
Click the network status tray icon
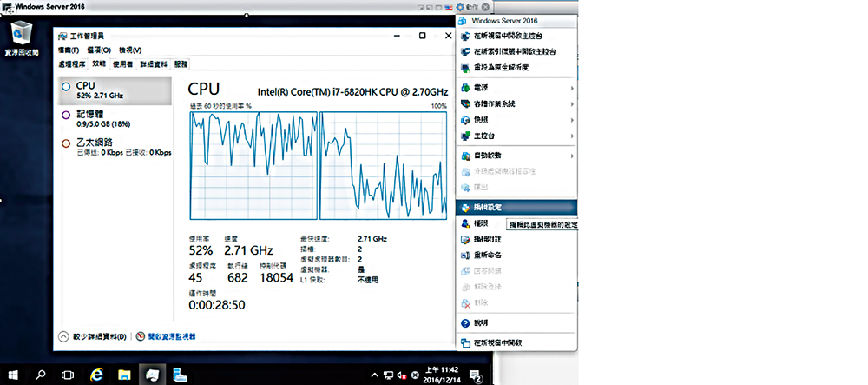(x=389, y=375)
